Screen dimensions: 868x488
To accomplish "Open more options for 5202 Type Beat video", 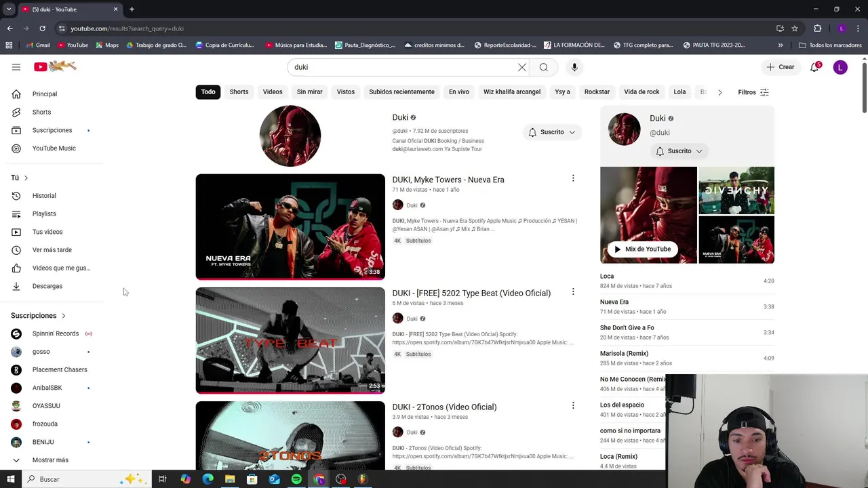I will tap(573, 291).
